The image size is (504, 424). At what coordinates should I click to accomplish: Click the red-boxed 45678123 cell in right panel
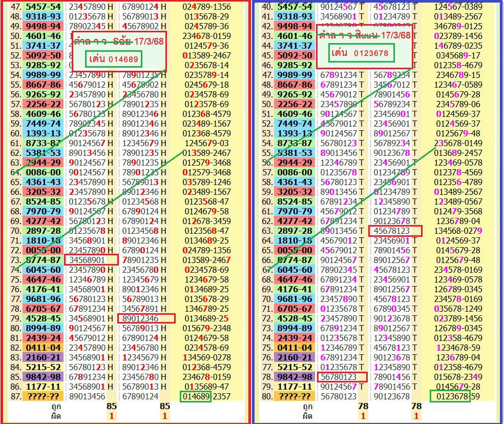395,231
